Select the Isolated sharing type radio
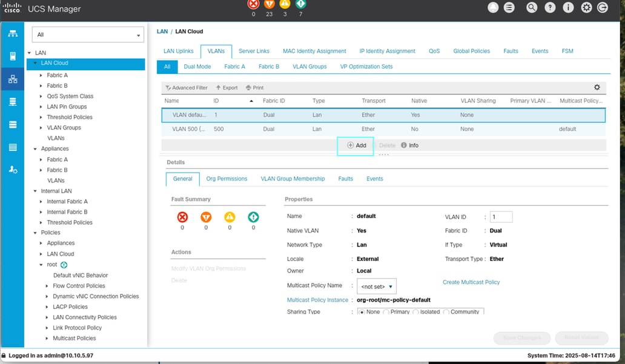This screenshot has width=625, height=364. [x=415, y=312]
